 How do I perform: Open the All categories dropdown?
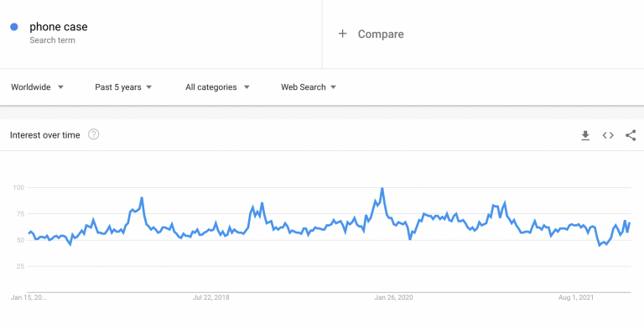pos(217,87)
